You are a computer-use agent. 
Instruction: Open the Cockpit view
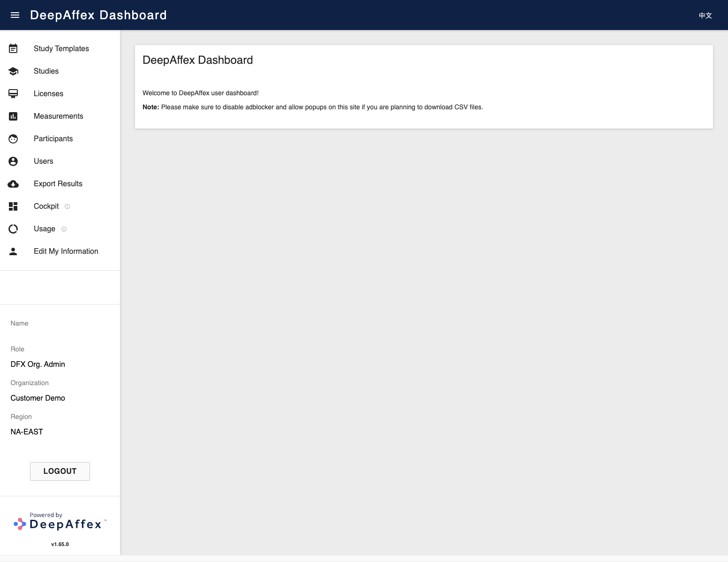click(x=60, y=206)
